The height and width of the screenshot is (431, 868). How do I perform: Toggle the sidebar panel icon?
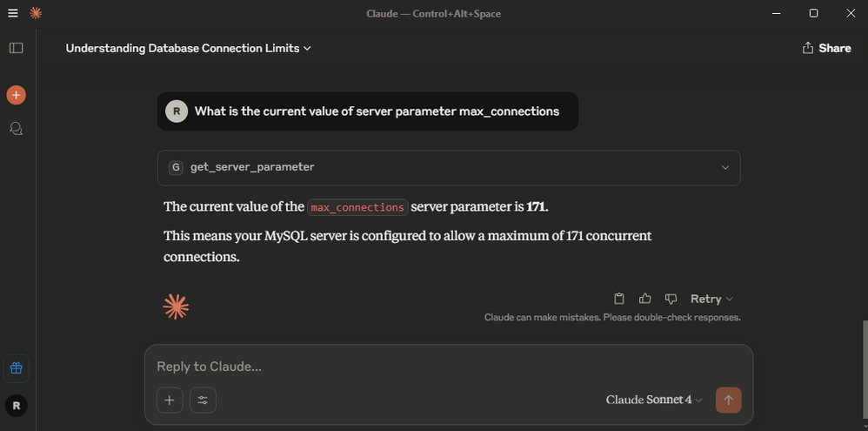(16, 48)
